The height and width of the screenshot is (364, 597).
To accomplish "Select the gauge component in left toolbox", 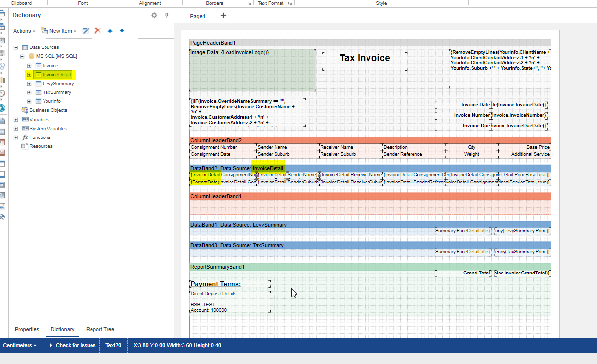I will click(x=2, y=92).
